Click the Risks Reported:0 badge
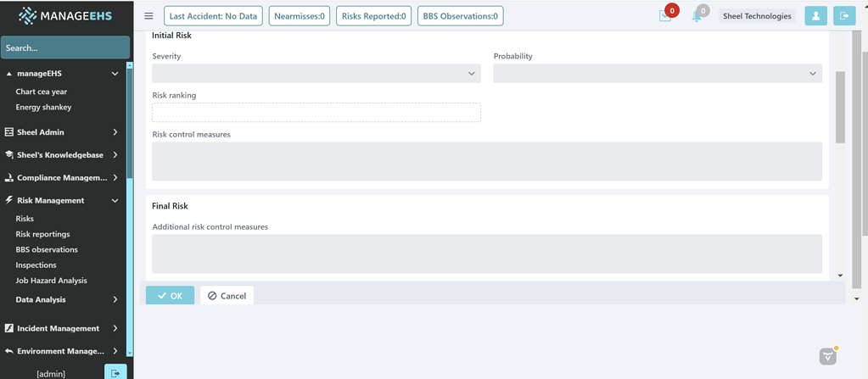The width and height of the screenshot is (868, 379). tap(373, 16)
